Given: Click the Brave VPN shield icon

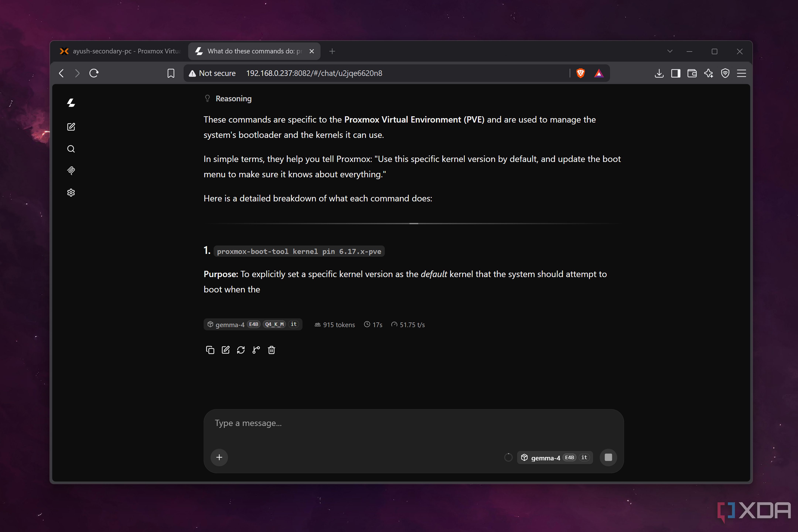Looking at the screenshot, I should tap(725, 73).
